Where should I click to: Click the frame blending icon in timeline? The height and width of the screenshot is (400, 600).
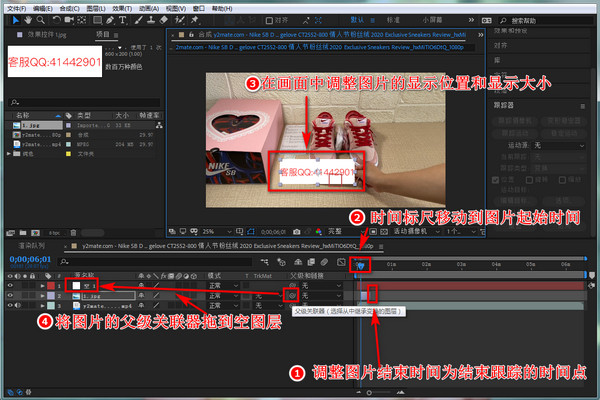point(311,262)
